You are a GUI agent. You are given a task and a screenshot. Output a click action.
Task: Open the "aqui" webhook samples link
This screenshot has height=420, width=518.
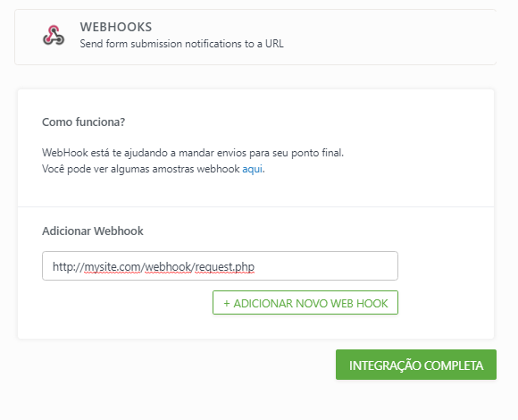pos(253,169)
